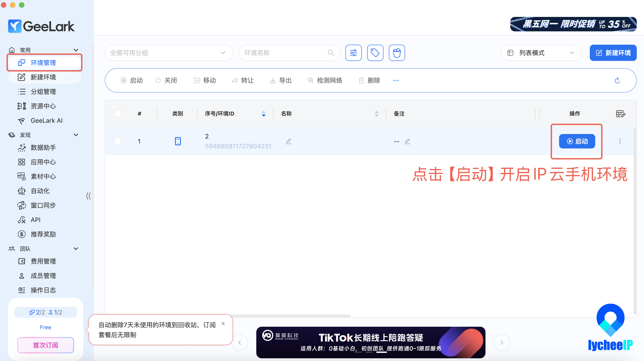This screenshot has width=644, height=361.
Task: Open the 全部可用分组 group dropdown
Action: 169,53
